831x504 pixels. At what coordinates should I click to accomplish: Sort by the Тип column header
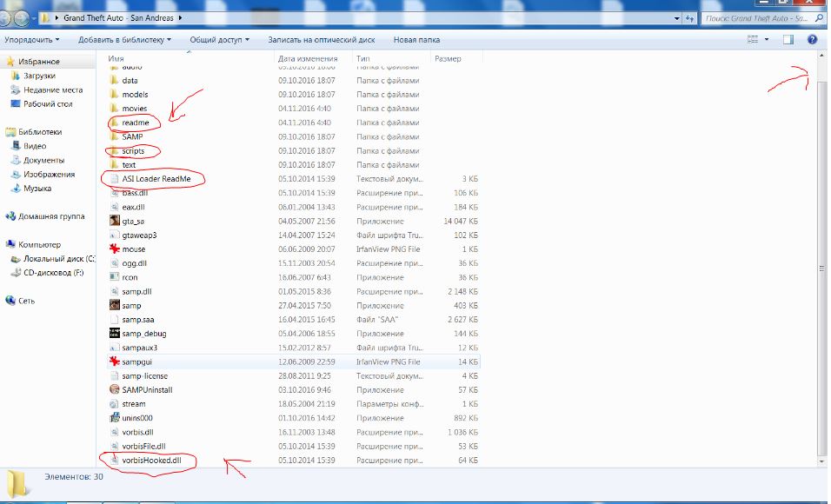click(363, 59)
